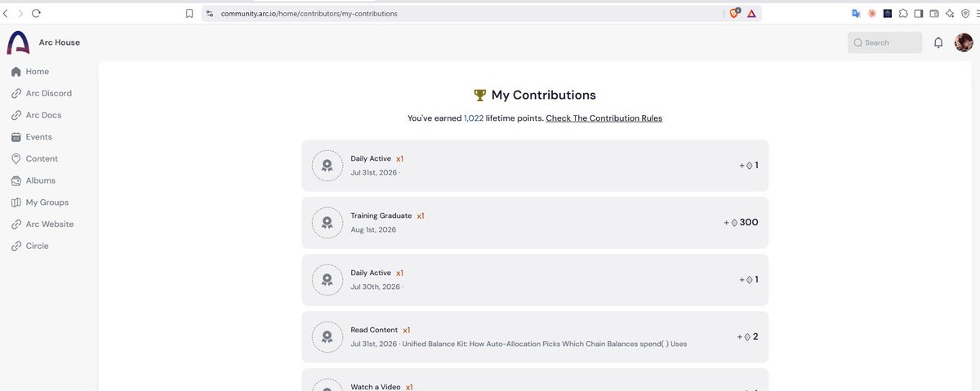Click the Training Graduate badge icon
980x391 pixels.
[327, 222]
